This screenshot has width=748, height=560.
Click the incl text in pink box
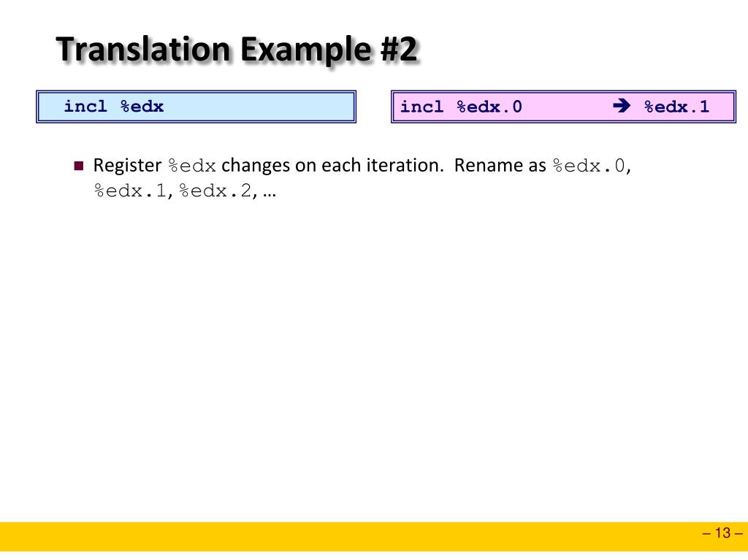coord(421,107)
